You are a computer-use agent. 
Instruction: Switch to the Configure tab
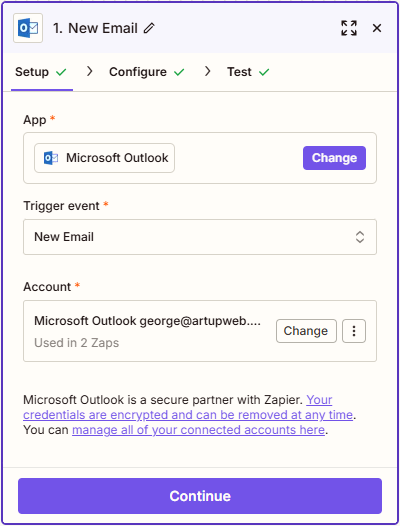(147, 72)
